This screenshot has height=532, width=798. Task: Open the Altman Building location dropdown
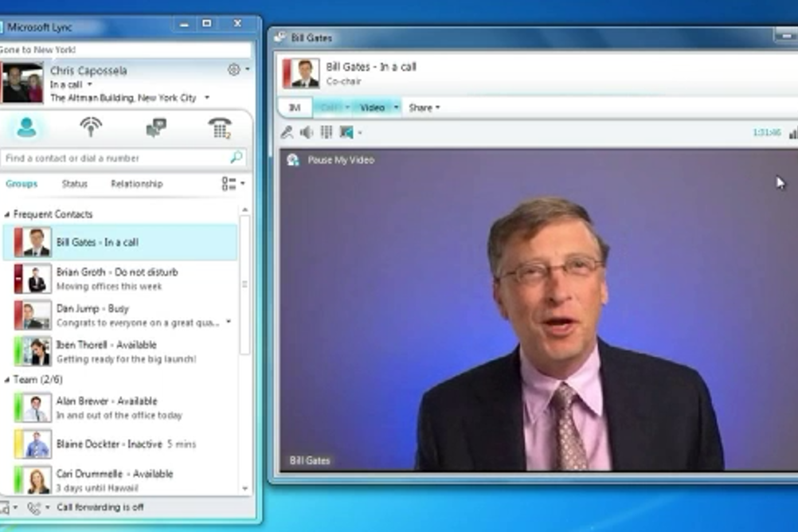tap(207, 97)
